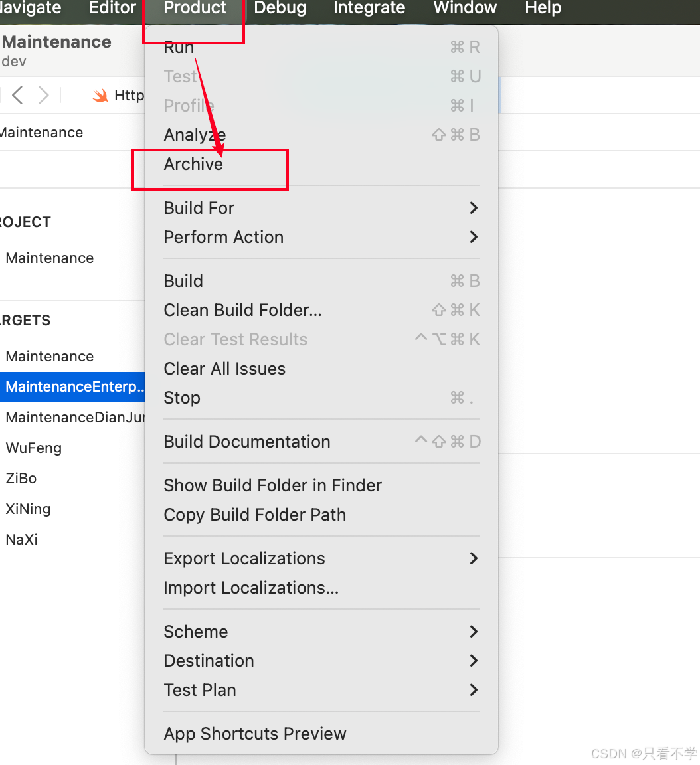Select App Shortcuts Preview

321,734
